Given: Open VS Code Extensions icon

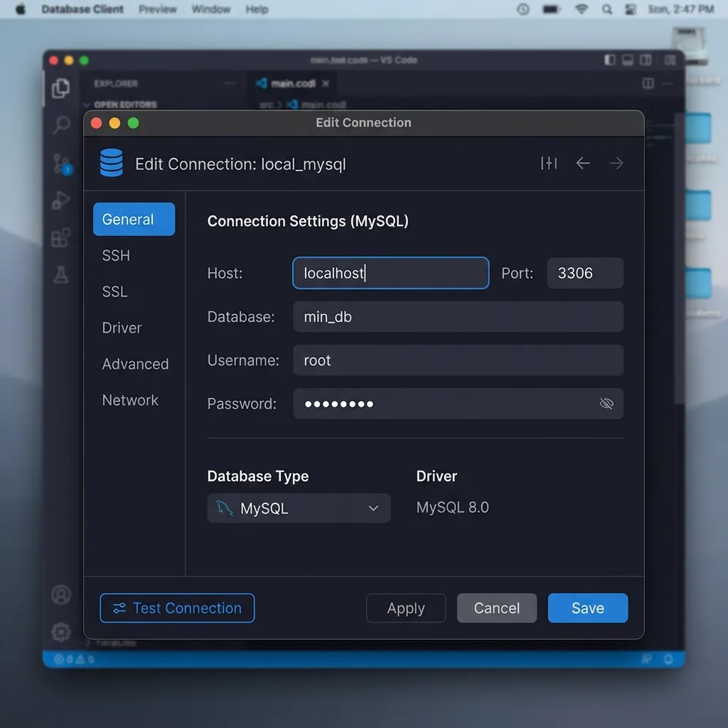Looking at the screenshot, I should click(x=61, y=237).
